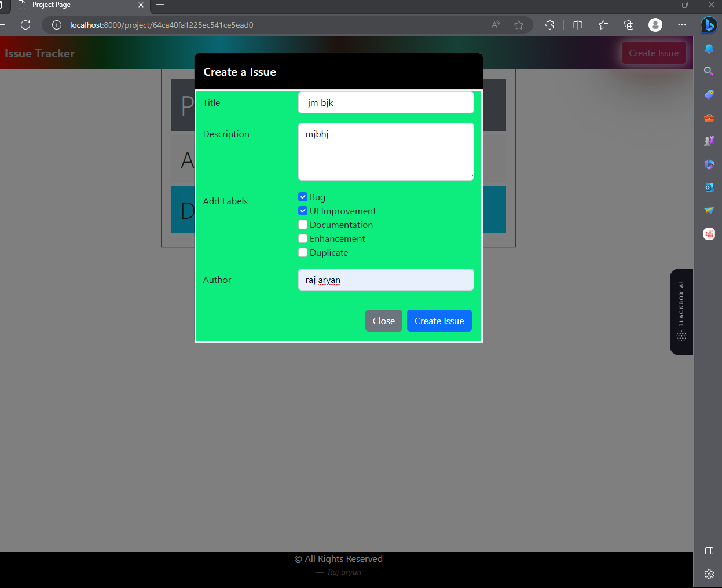This screenshot has height=588, width=722.
Task: Click the Author input field
Action: [386, 280]
